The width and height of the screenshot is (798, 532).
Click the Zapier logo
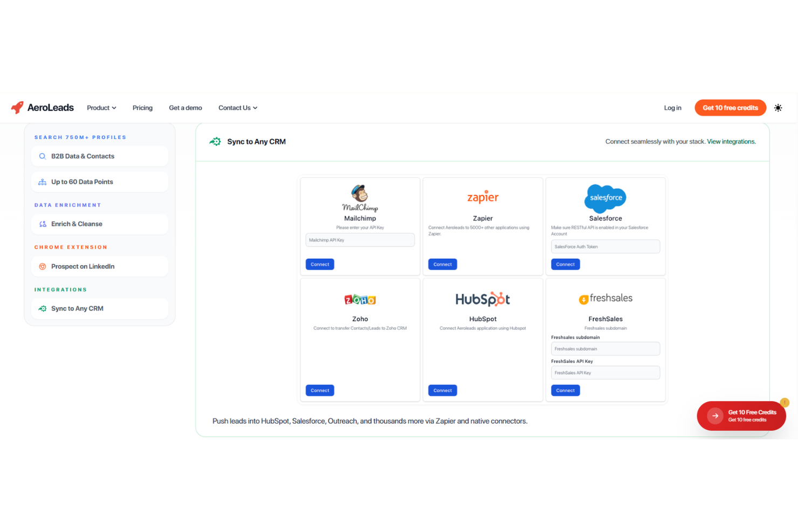pyautogui.click(x=483, y=197)
